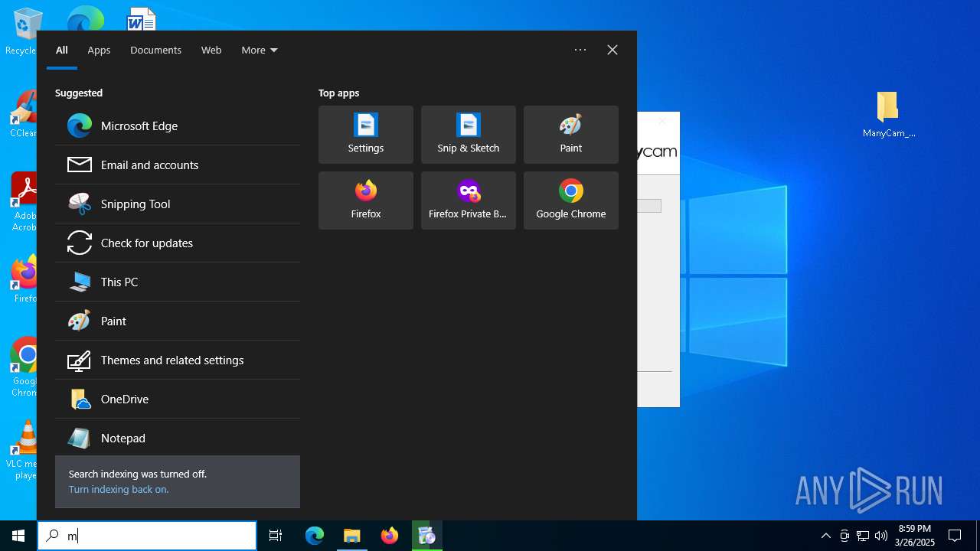Open volume control tray icon

click(881, 536)
